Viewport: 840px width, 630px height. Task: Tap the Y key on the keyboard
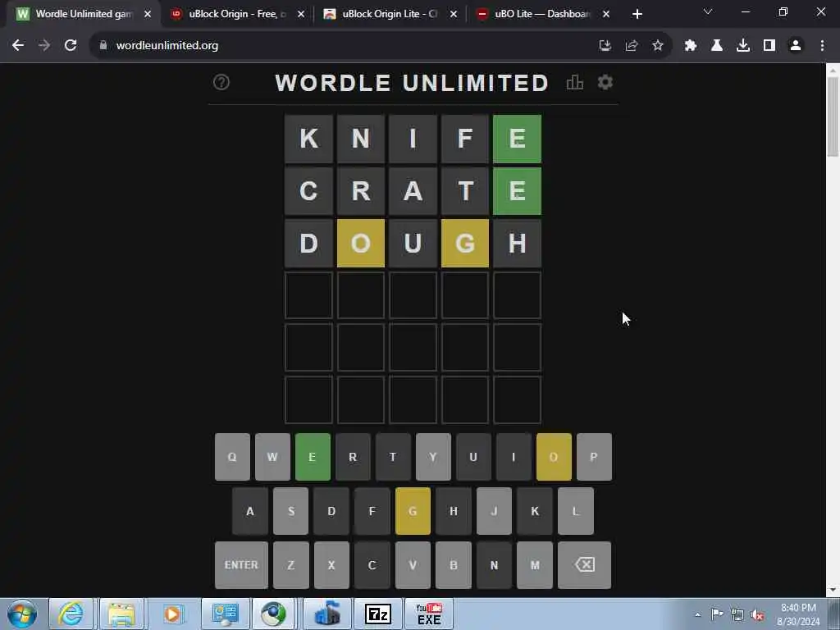tap(433, 457)
